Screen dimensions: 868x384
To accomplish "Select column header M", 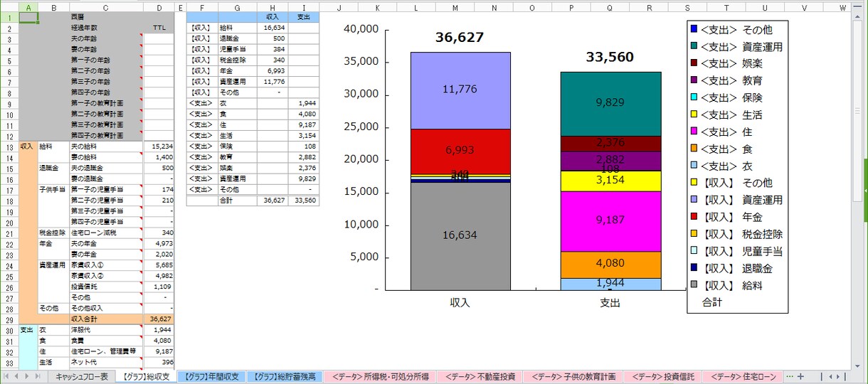I will tap(455, 7).
